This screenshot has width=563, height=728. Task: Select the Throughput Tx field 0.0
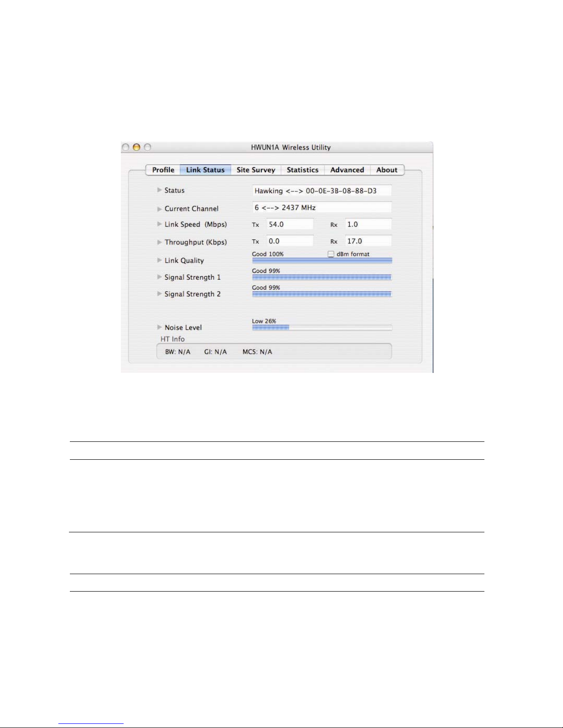pyautogui.click(x=290, y=241)
